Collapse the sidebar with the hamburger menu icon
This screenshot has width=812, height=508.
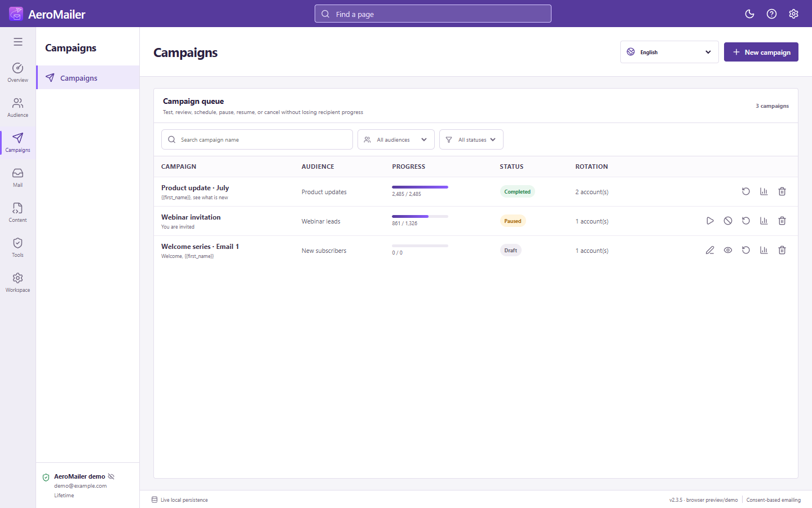click(18, 42)
